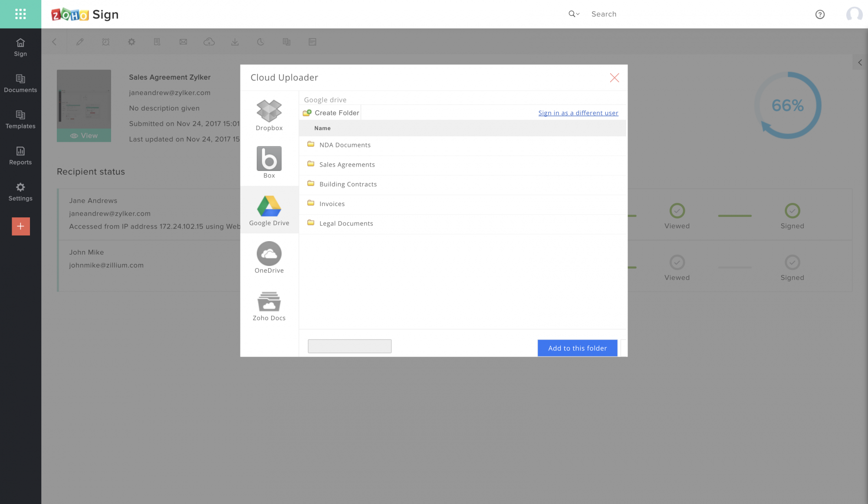Open the Reports sidebar section
The width and height of the screenshot is (868, 504).
point(20,156)
